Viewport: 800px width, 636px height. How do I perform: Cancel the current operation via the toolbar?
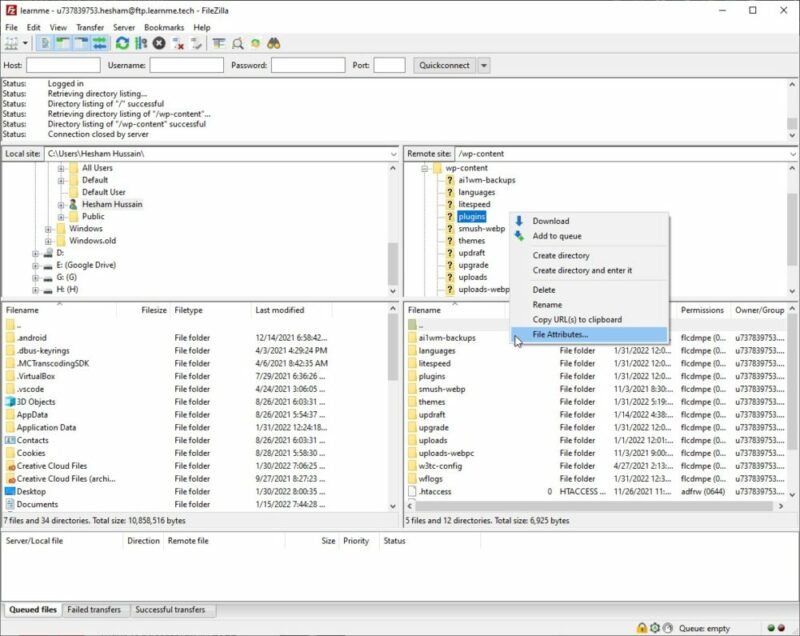(159, 43)
